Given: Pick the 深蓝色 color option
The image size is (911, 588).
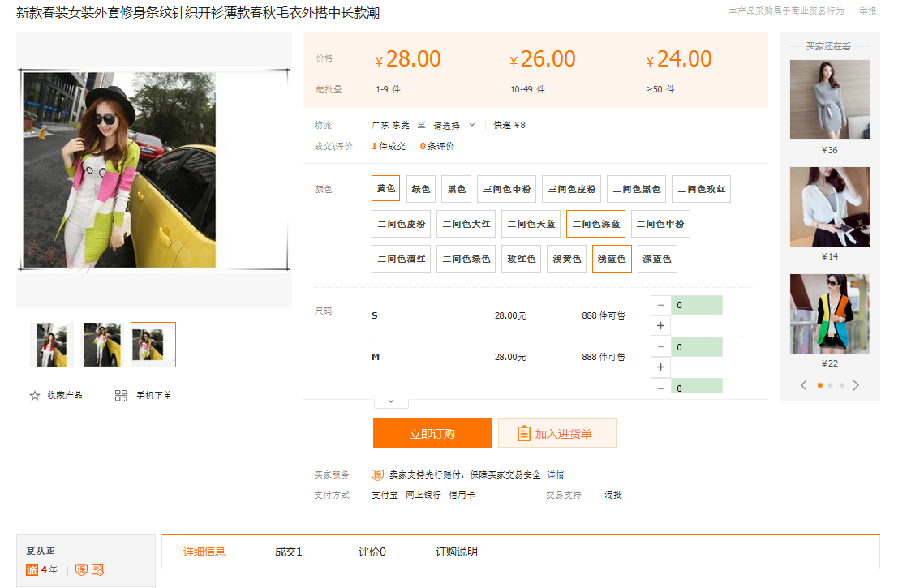Looking at the screenshot, I should pyautogui.click(x=656, y=259).
